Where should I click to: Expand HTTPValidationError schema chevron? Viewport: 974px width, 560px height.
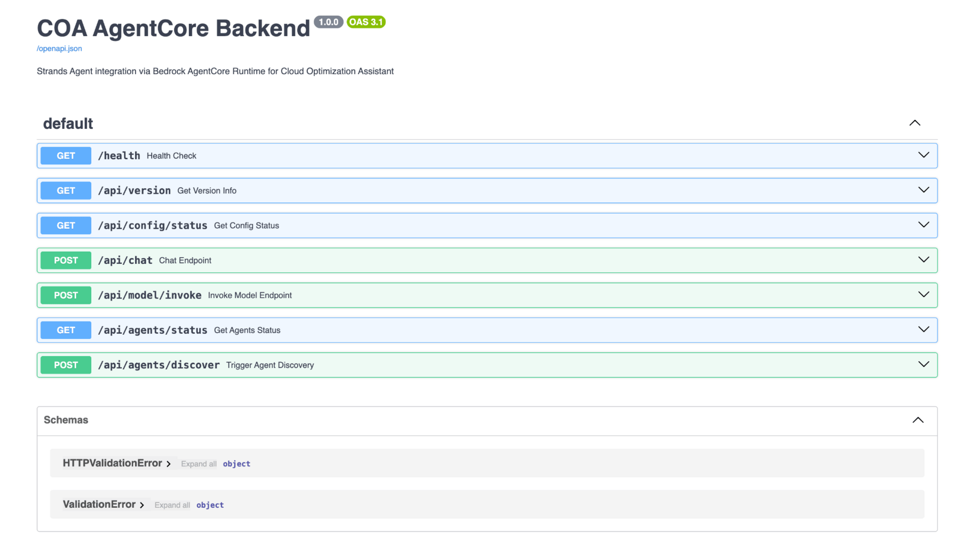pos(168,464)
